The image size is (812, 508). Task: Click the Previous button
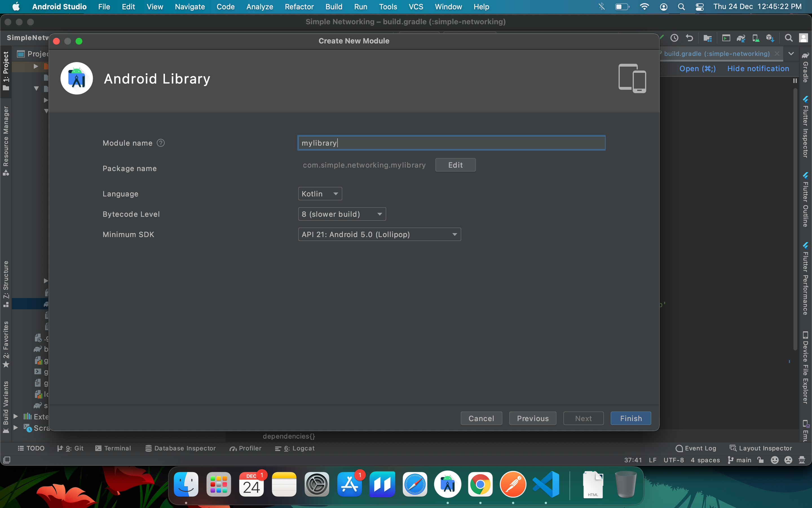(533, 418)
